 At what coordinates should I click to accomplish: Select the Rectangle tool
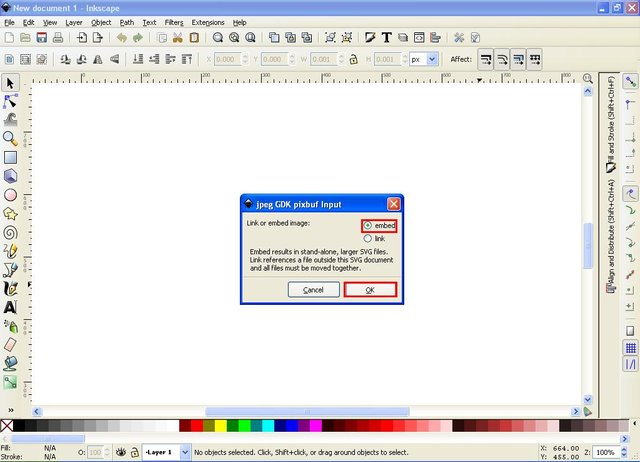coord(10,158)
